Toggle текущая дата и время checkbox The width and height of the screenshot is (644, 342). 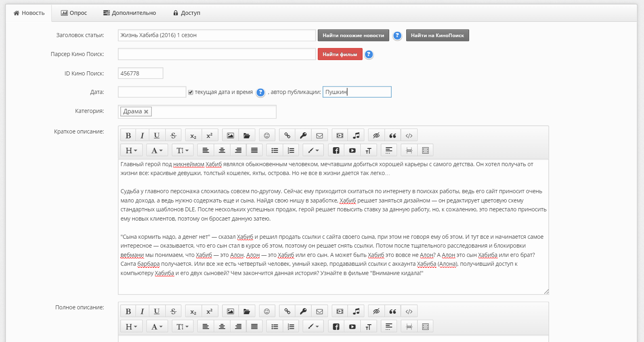tap(191, 92)
